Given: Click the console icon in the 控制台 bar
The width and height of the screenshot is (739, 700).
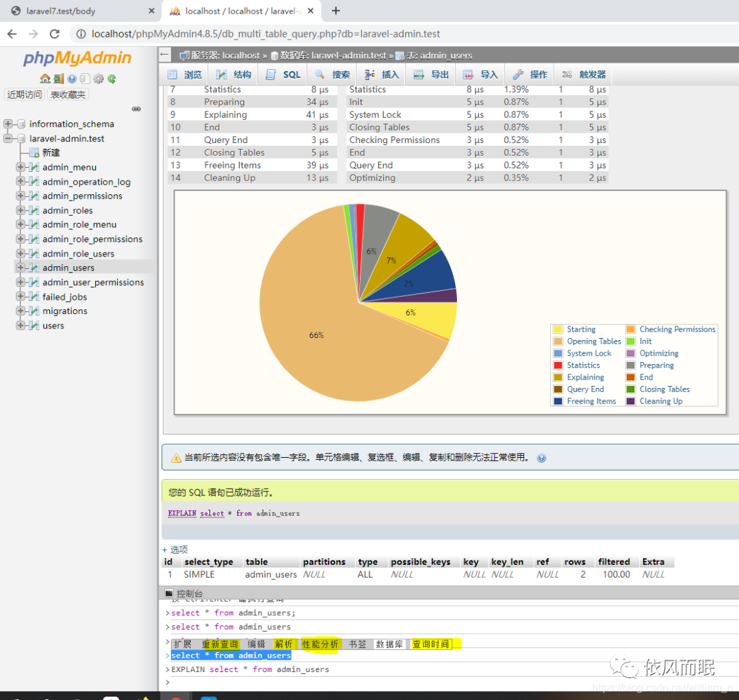Looking at the screenshot, I should pyautogui.click(x=169, y=593).
